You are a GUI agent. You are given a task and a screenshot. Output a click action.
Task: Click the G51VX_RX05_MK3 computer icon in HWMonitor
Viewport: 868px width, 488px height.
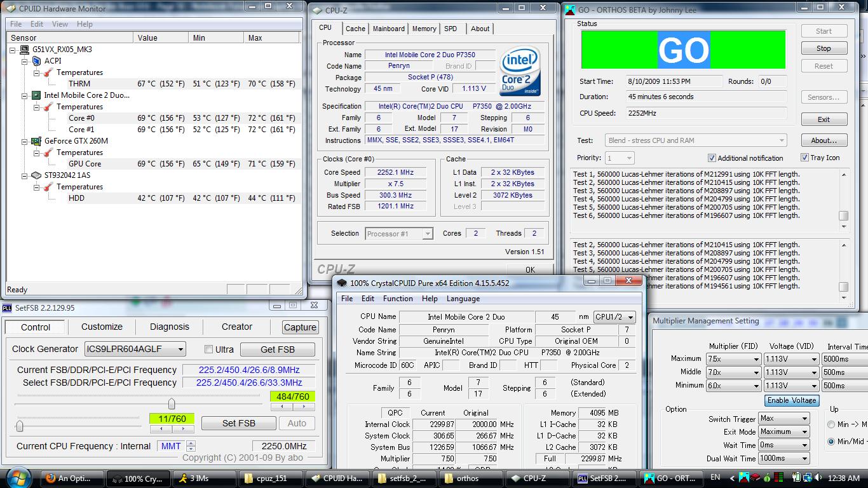25,50
